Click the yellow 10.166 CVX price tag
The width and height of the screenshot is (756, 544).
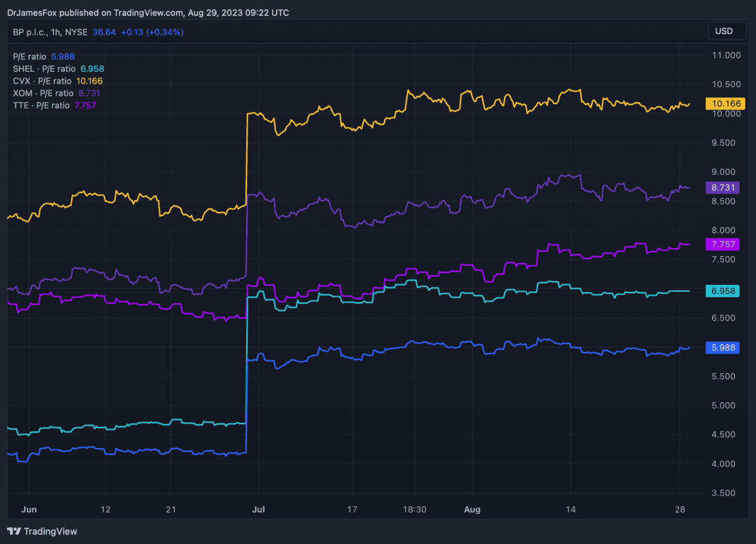(x=724, y=103)
